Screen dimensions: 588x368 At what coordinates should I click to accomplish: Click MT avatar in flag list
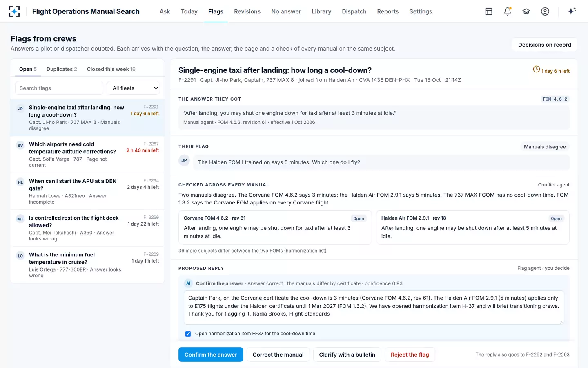pyautogui.click(x=20, y=219)
